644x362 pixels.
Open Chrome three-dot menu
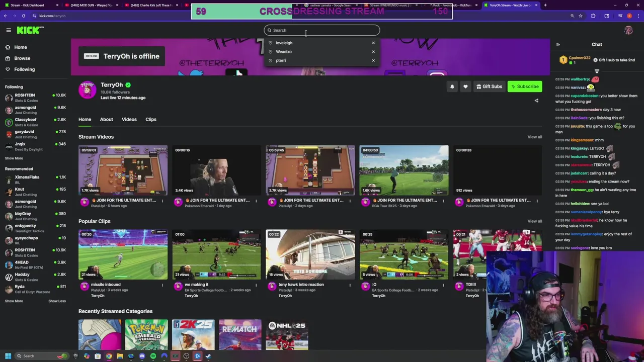click(637, 16)
